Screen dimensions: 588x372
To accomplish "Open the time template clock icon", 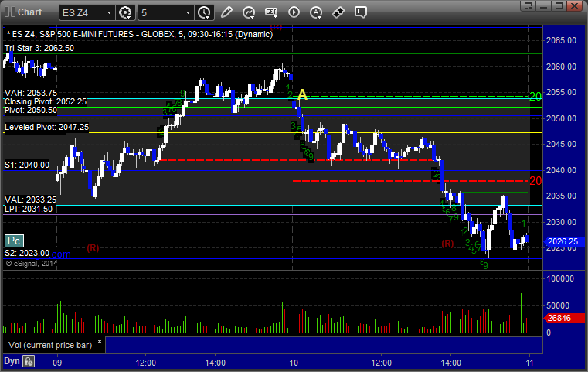I will [205, 12].
